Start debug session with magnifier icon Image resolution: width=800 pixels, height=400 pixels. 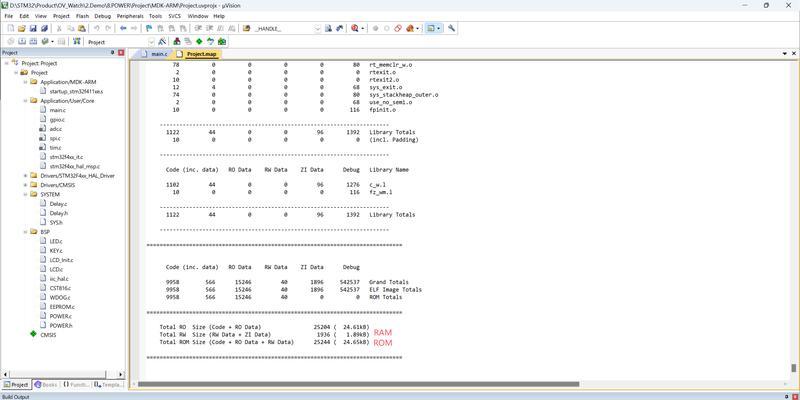(355, 29)
